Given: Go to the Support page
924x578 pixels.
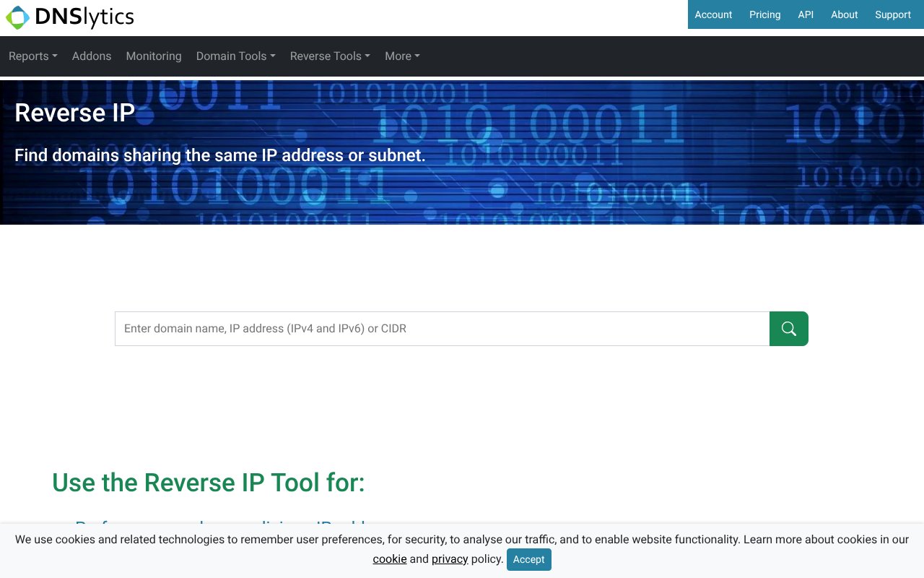Looking at the screenshot, I should [x=893, y=14].
